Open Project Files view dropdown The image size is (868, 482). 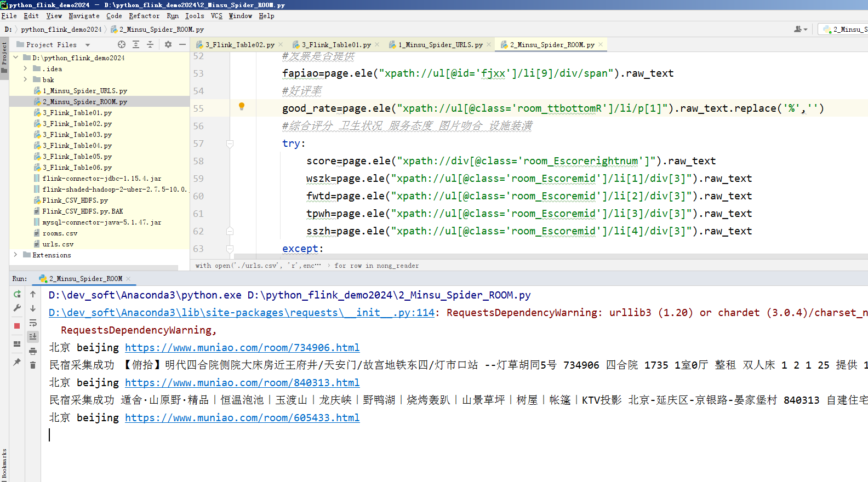[88, 45]
